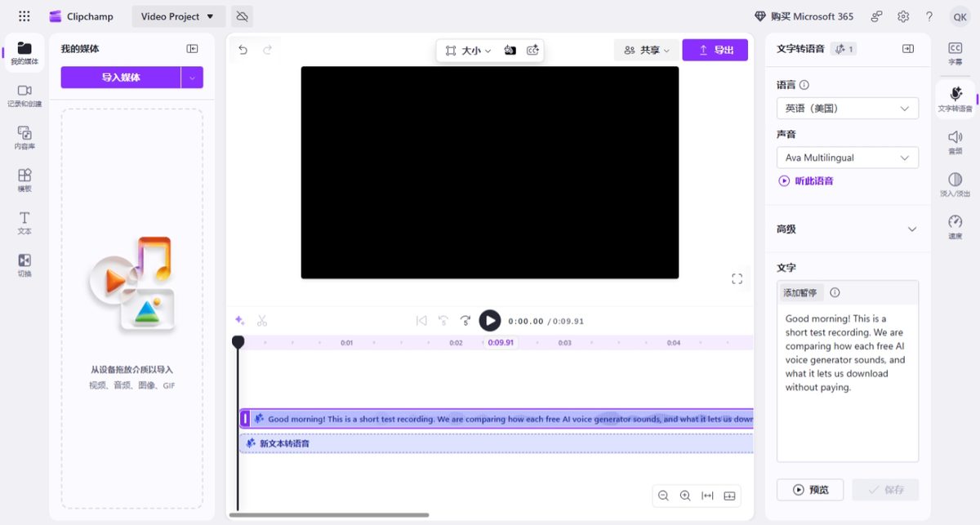
Task: Click the 预览 preview button
Action: [811, 490]
